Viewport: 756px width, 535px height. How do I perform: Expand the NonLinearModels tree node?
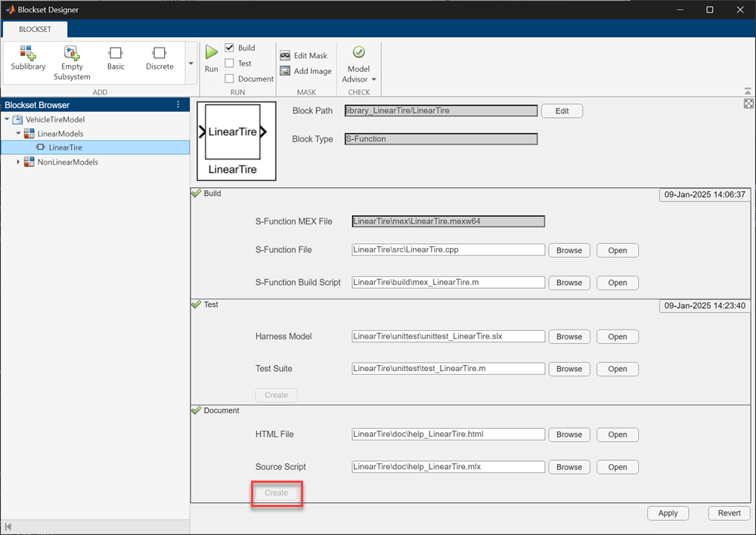pos(18,162)
